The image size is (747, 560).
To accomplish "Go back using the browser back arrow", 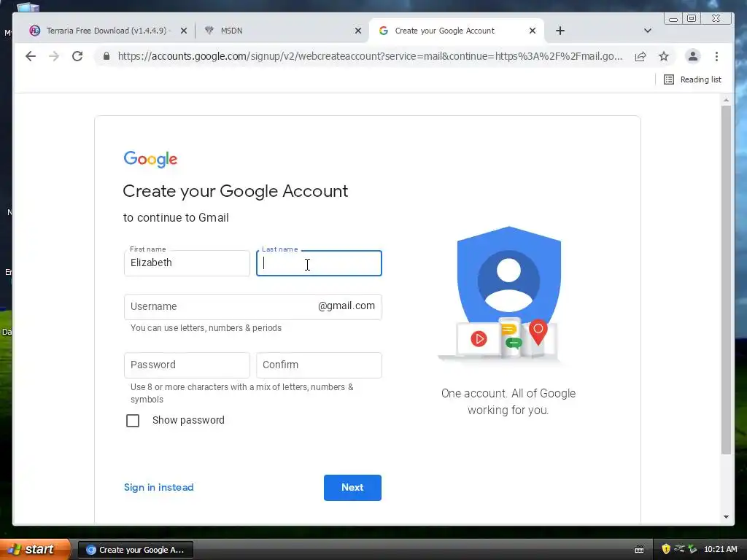I will (31, 56).
